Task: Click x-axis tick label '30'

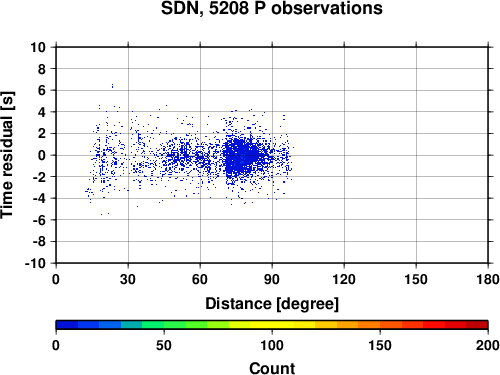Action: click(x=128, y=279)
